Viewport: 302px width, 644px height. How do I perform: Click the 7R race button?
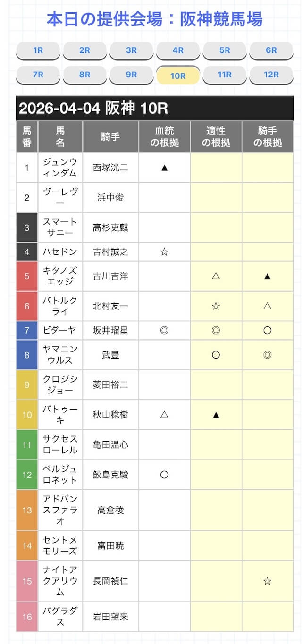pyautogui.click(x=38, y=75)
